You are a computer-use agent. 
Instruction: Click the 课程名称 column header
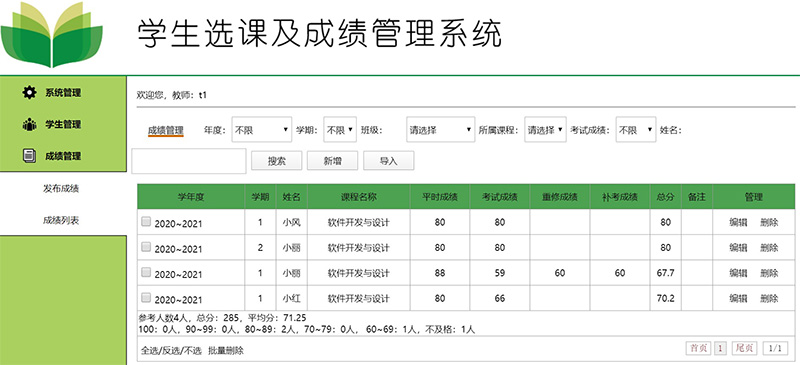(x=358, y=197)
